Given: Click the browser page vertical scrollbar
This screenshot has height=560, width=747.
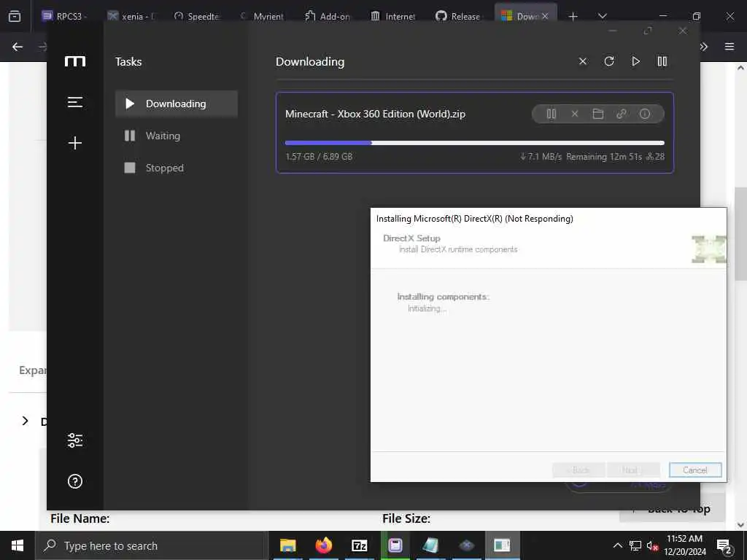Looking at the screenshot, I should pos(740,233).
